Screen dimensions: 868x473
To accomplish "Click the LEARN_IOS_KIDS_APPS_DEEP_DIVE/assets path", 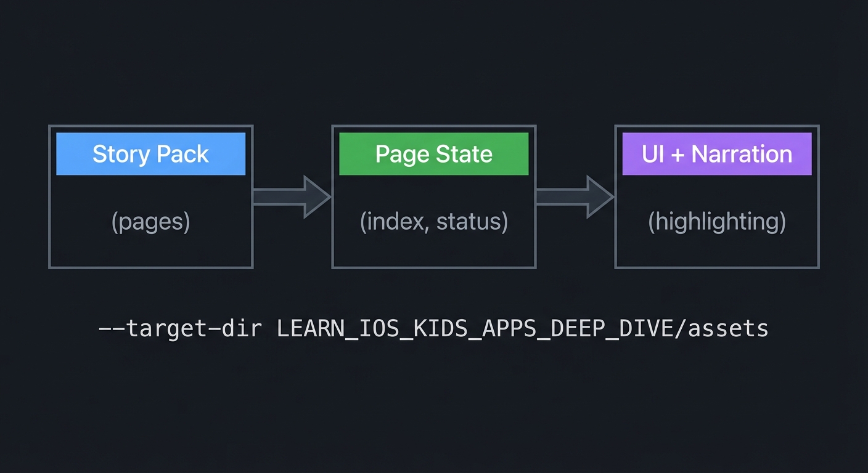I will pyautogui.click(x=522, y=328).
